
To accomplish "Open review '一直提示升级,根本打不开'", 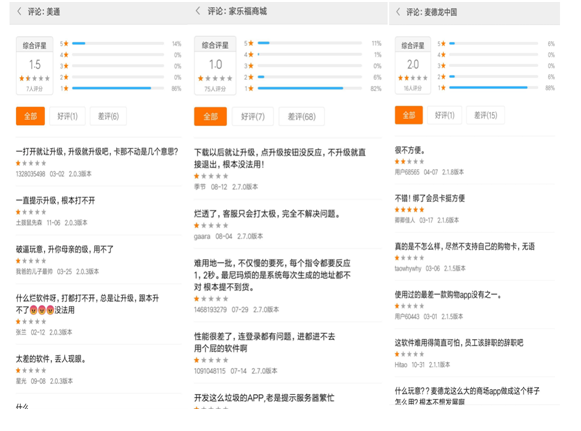I will pyautogui.click(x=55, y=200).
